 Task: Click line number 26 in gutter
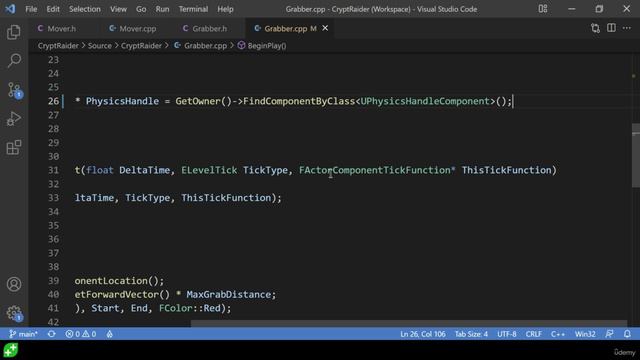tap(53, 101)
